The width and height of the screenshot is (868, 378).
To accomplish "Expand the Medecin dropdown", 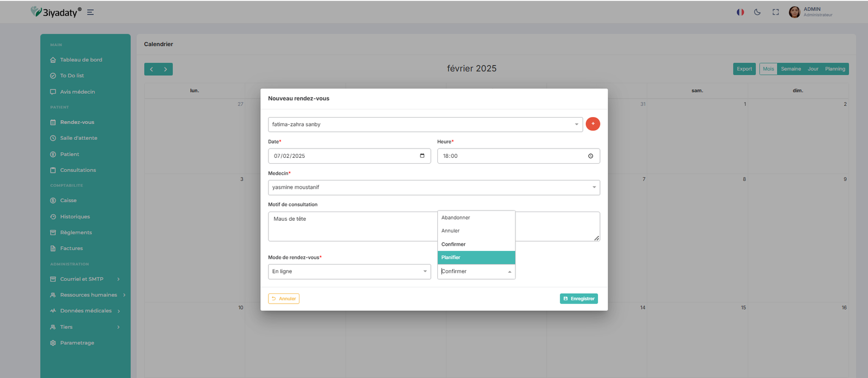I will [433, 188].
